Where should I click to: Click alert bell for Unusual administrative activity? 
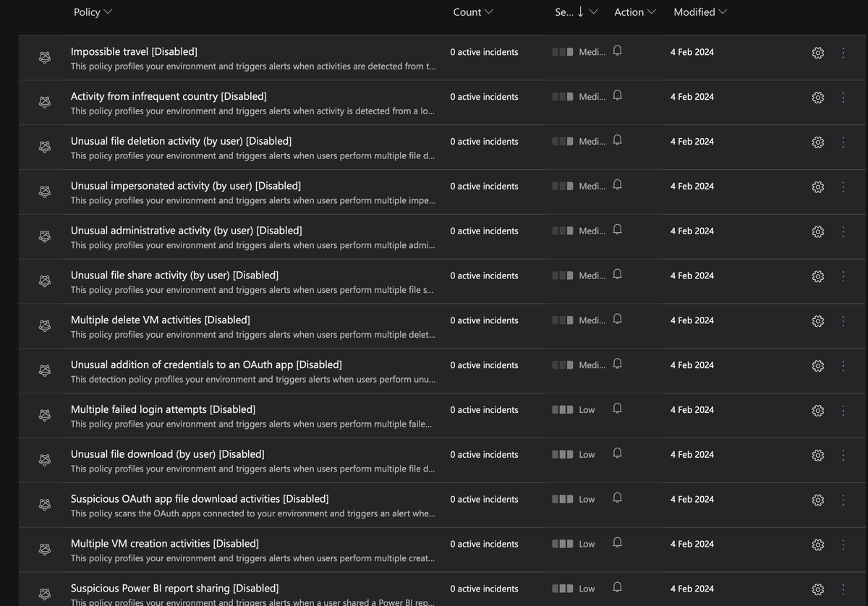617,230
